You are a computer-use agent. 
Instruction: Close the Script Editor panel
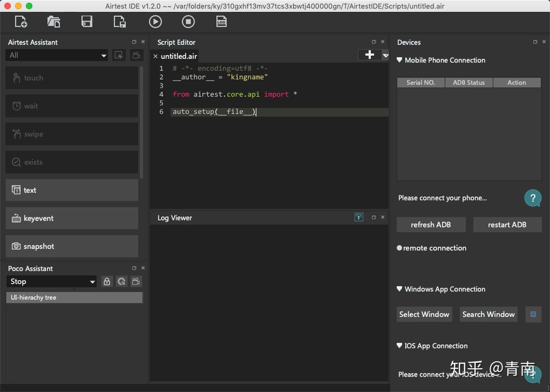coord(383,42)
